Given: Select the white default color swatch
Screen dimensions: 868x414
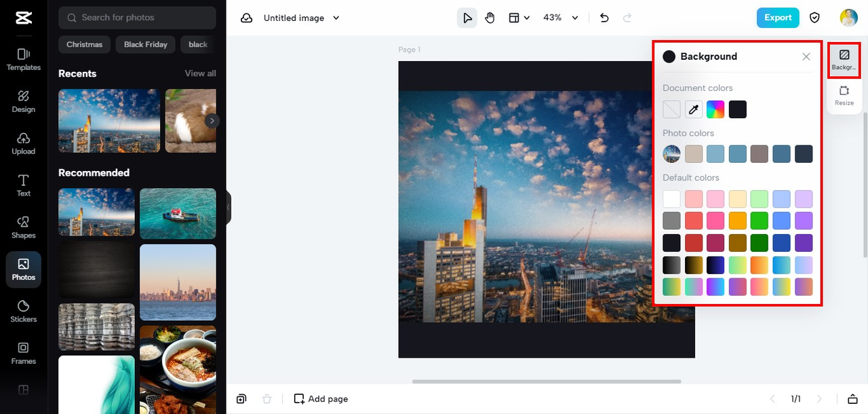Looking at the screenshot, I should [671, 199].
